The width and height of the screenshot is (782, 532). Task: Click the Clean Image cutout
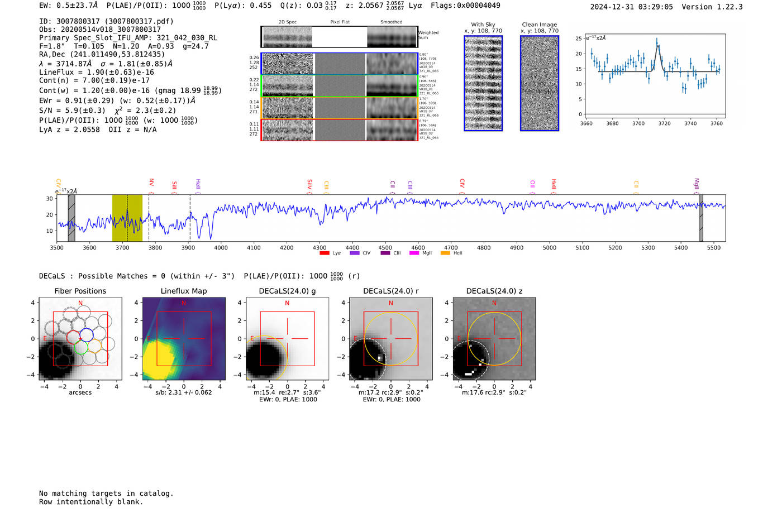click(540, 83)
